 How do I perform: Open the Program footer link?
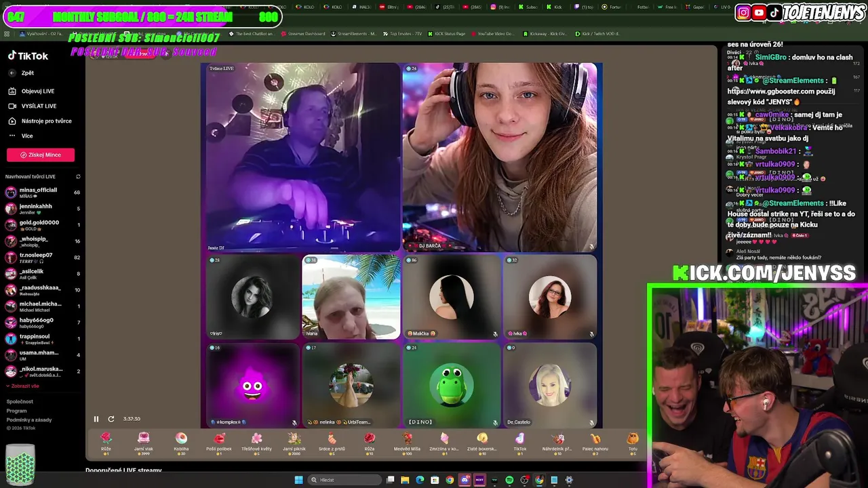(17, 411)
